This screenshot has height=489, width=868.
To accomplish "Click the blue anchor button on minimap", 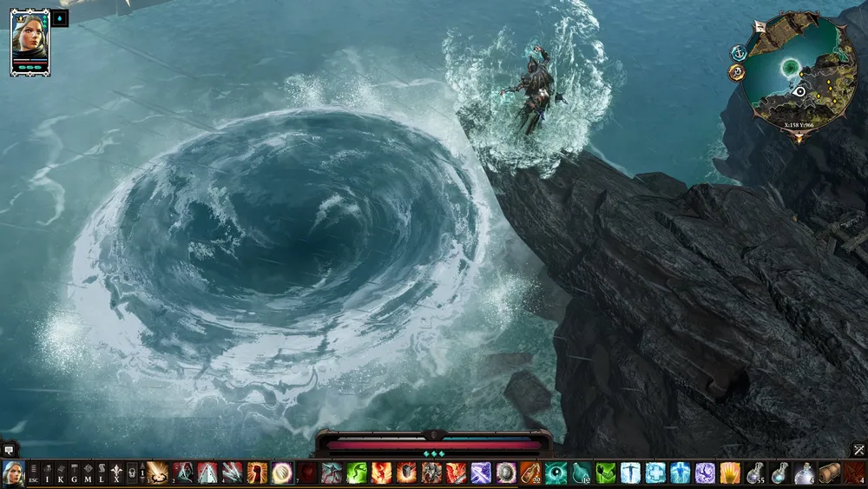I will 739,53.
